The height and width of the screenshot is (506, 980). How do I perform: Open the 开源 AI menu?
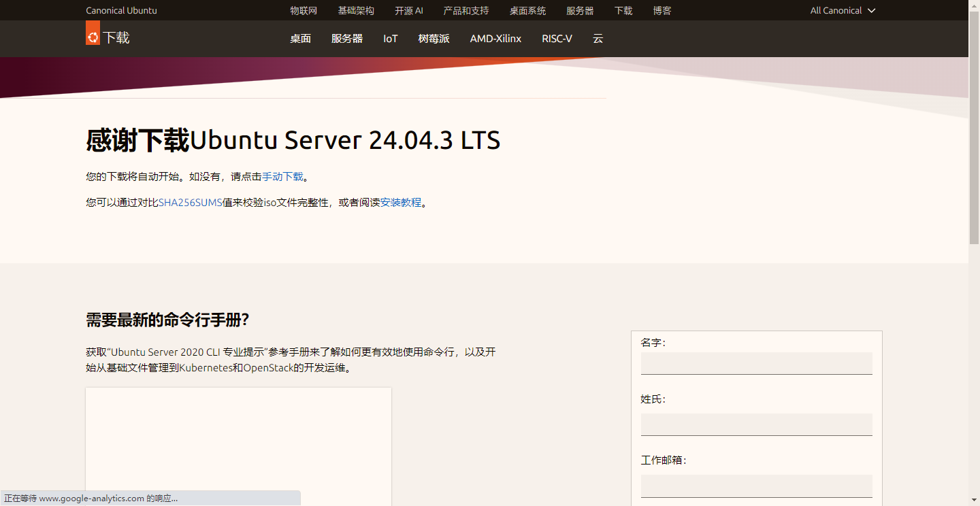pos(409,10)
